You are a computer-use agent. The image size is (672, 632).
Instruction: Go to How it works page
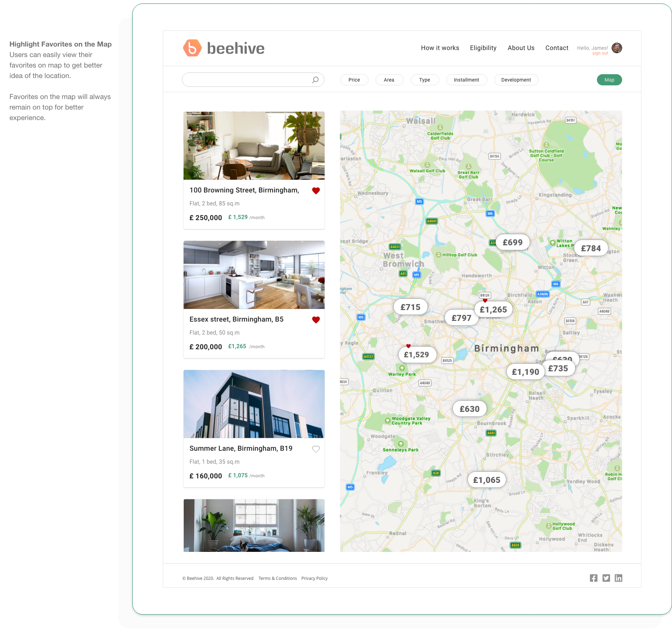click(x=440, y=48)
